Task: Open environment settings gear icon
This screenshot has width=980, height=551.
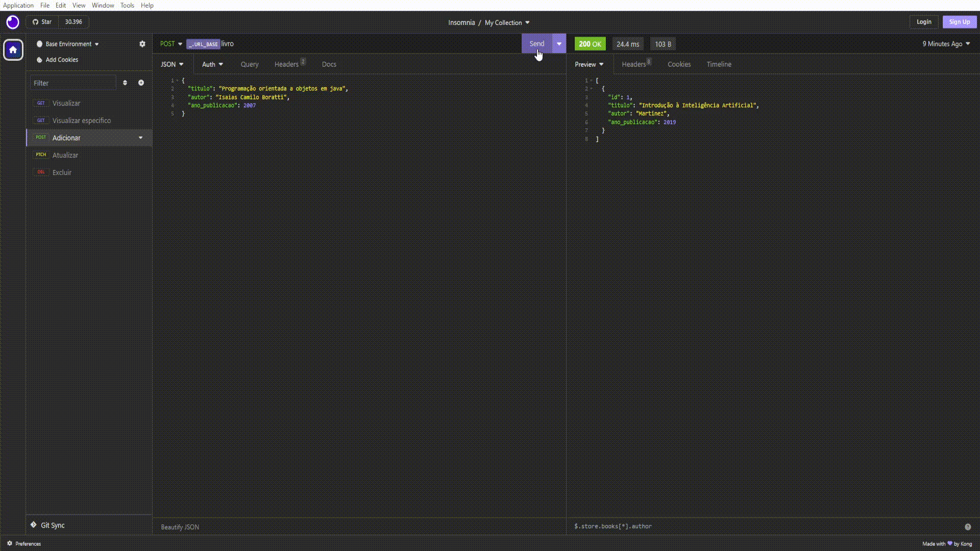Action: [142, 44]
